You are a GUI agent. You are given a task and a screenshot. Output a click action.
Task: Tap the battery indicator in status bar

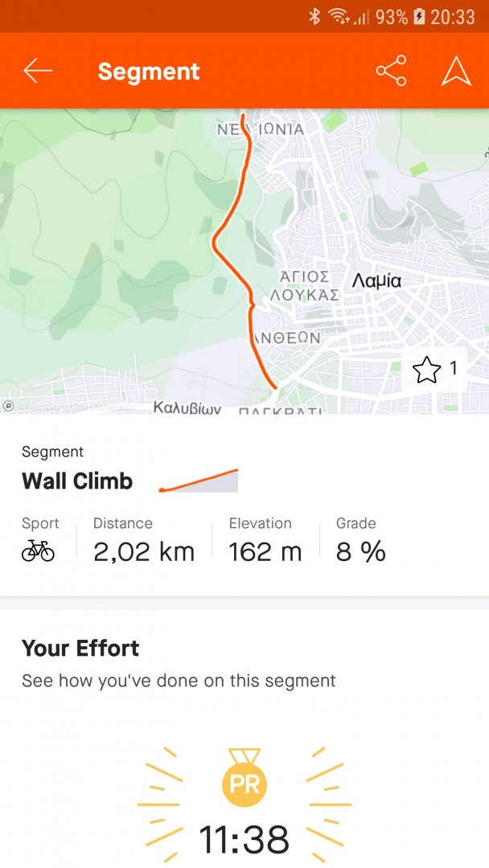point(419,16)
